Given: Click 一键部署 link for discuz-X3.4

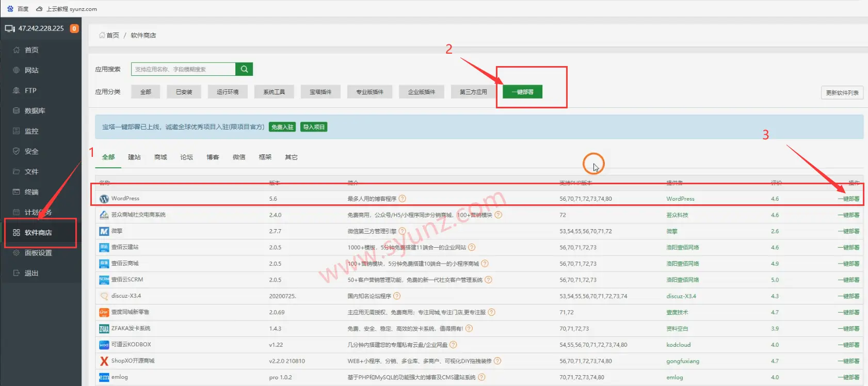Looking at the screenshot, I should coord(848,296).
